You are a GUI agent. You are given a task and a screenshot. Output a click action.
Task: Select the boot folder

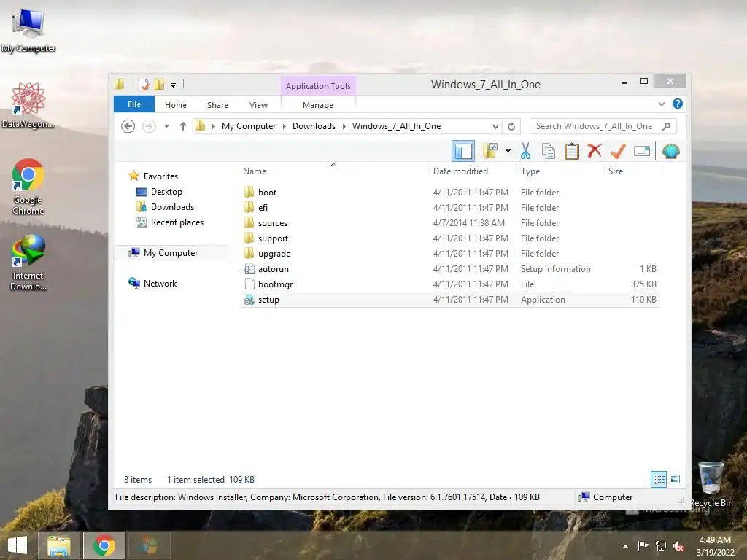450,192
